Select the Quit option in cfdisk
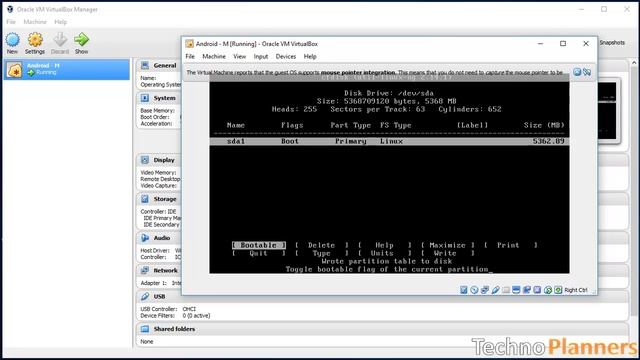 pyautogui.click(x=259, y=253)
